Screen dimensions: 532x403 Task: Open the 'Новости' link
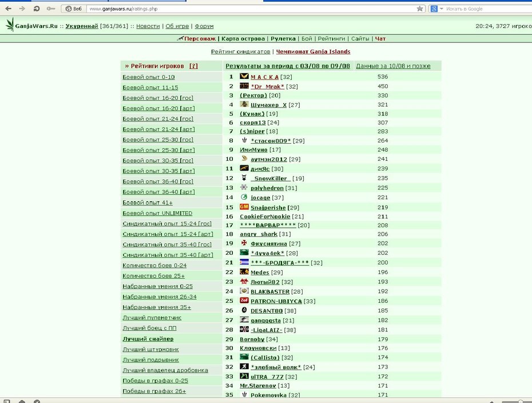tap(148, 26)
